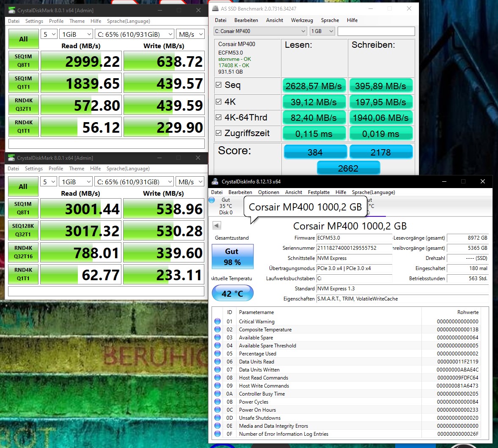498x448 pixels.
Task: Open Festplatte menu in CrystalDiskInfo
Action: [x=319, y=192]
